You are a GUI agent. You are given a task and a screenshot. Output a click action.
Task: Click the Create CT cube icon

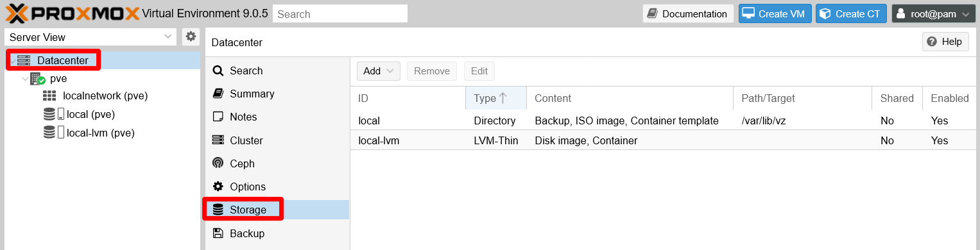825,13
